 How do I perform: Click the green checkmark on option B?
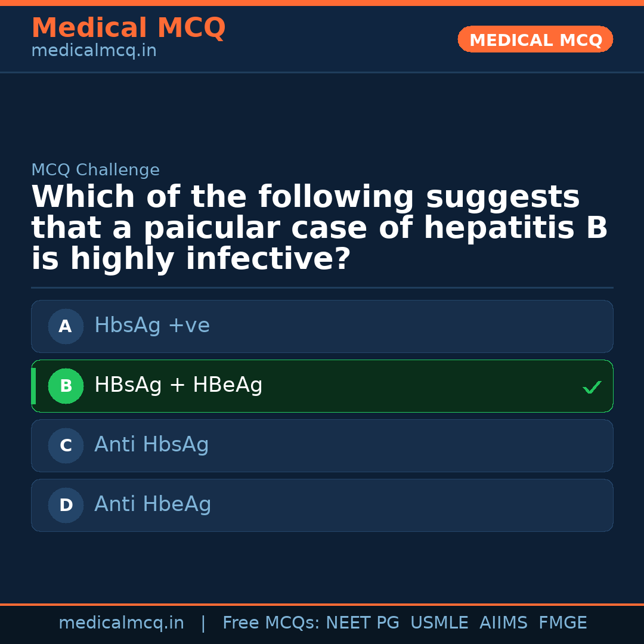[592, 387]
